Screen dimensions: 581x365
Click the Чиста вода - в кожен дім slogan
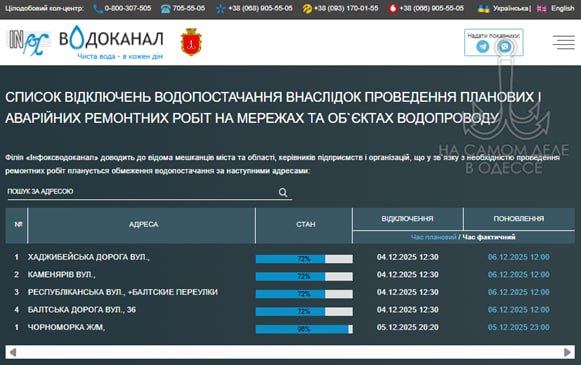pos(120,56)
